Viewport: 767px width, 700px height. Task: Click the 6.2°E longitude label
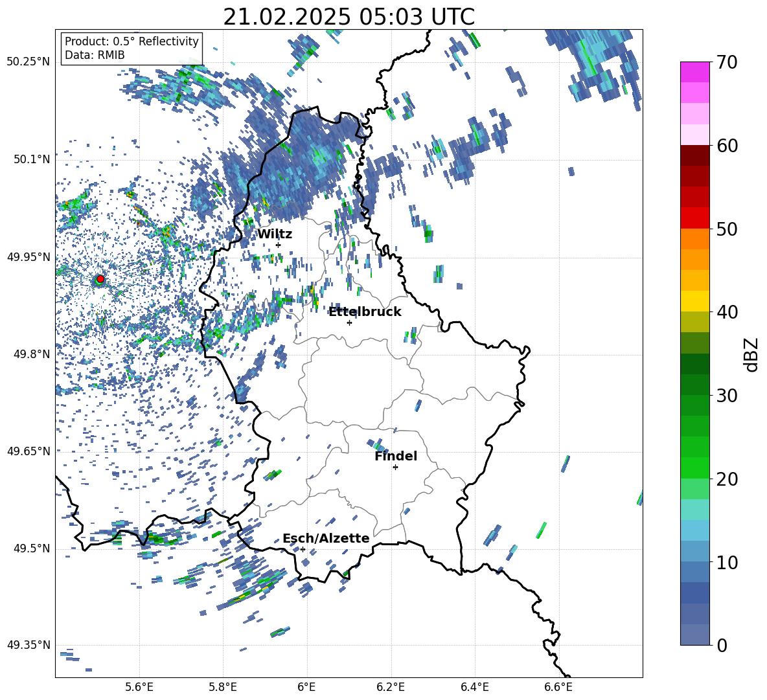[x=391, y=687]
